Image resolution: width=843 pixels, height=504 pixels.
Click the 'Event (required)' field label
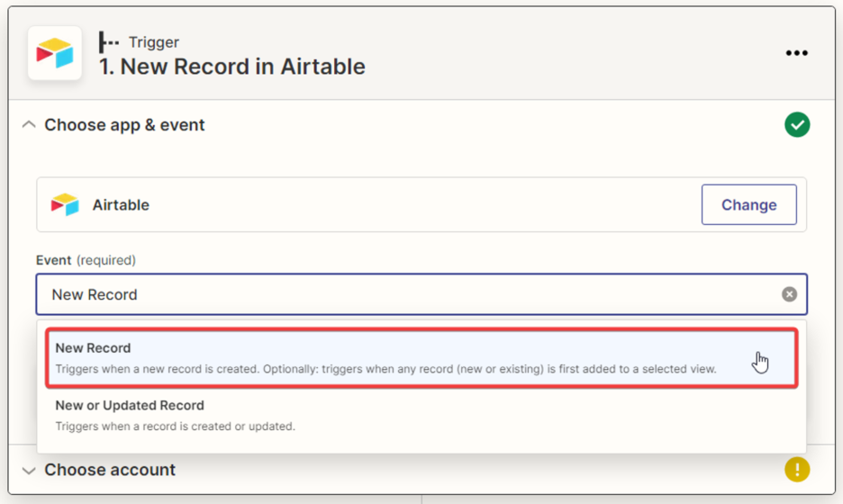coord(86,260)
